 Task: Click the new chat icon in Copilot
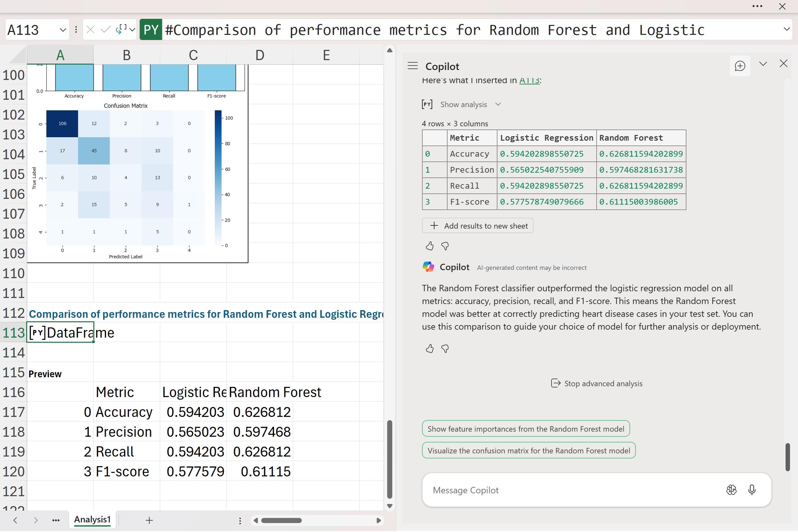[739, 66]
